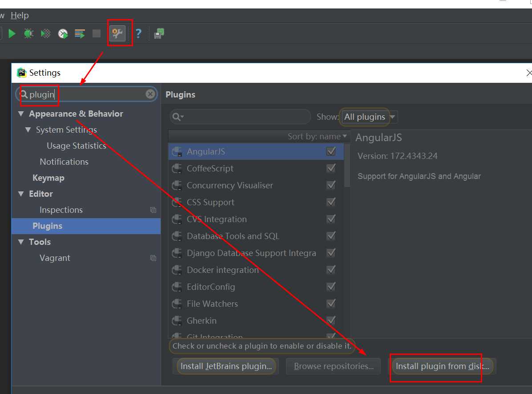Image resolution: width=532 pixels, height=394 pixels.
Task: Click the toolbar icon right of Help
Action: pyautogui.click(x=159, y=34)
